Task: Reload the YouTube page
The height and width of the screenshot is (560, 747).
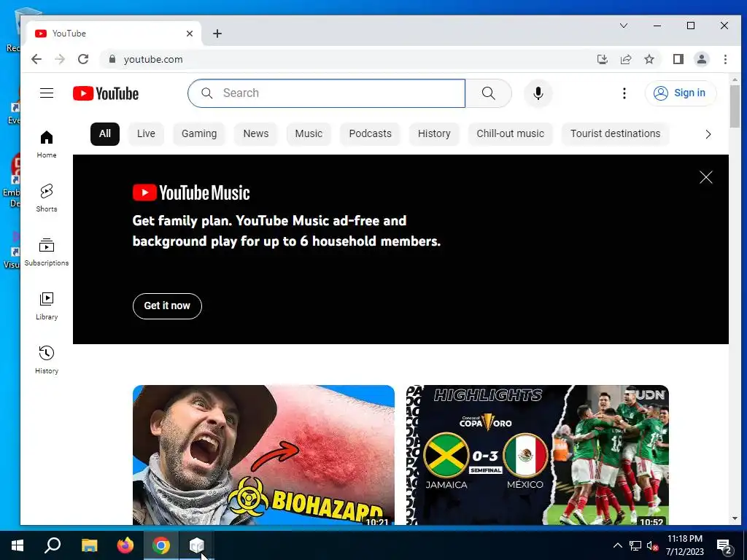Action: click(83, 59)
